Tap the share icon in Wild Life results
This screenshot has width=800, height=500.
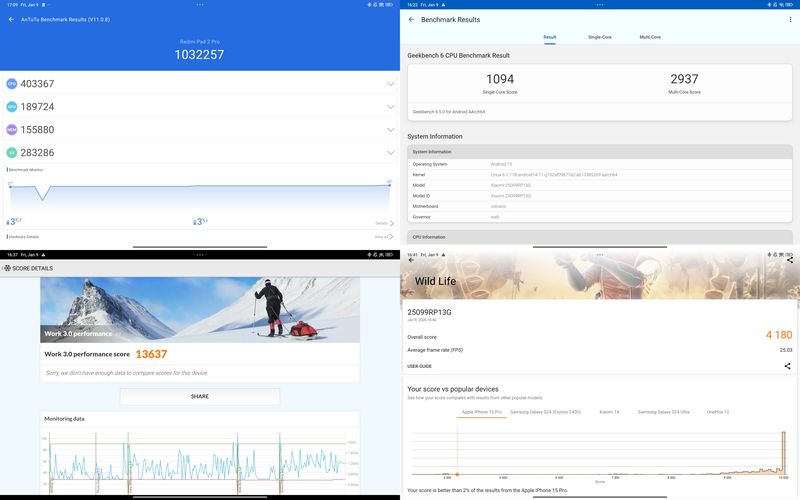click(x=787, y=366)
